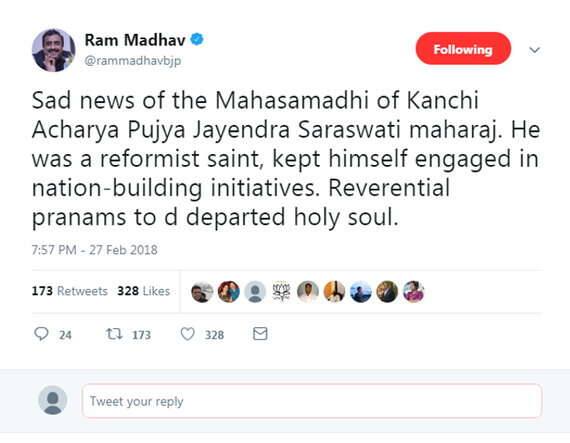Like the tweet with heart icon

pyautogui.click(x=188, y=334)
